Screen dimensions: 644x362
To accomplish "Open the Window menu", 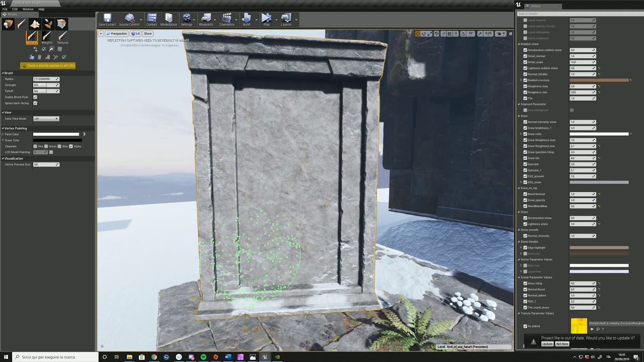I will pyautogui.click(x=28, y=9).
